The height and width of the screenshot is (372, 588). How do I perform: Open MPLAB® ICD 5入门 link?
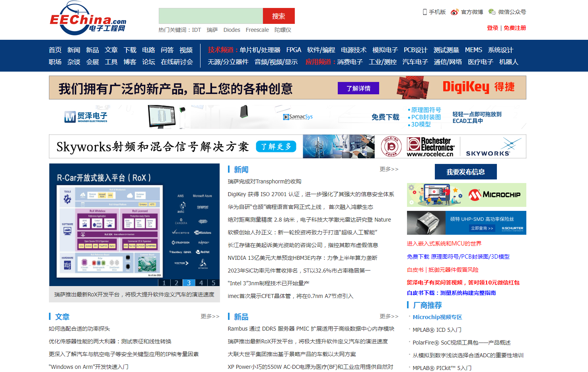tap(437, 330)
